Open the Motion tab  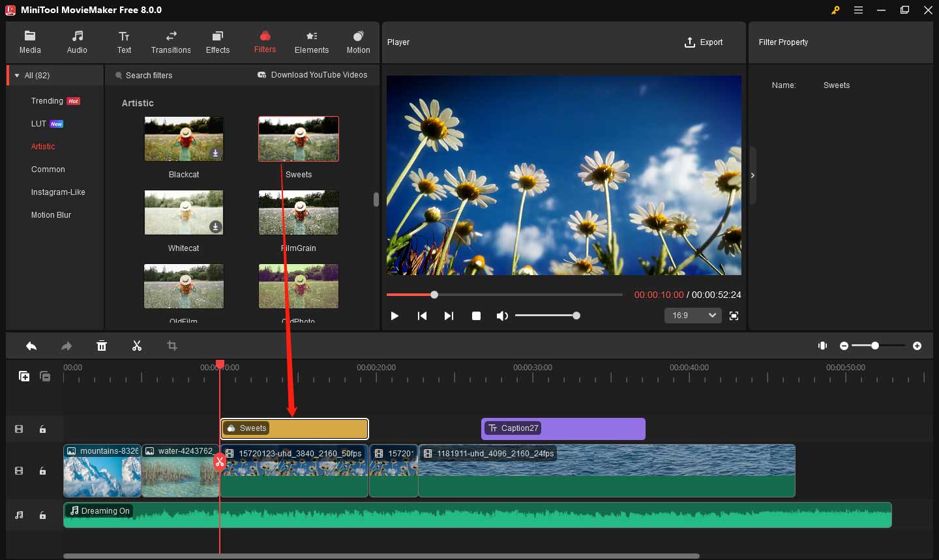358,42
